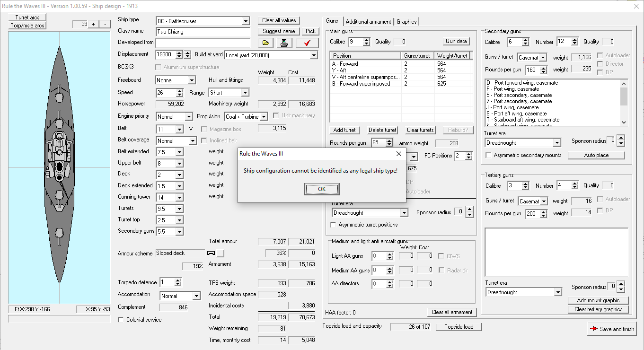Click the Clear all armament button
The height and width of the screenshot is (350, 644).
point(452,312)
